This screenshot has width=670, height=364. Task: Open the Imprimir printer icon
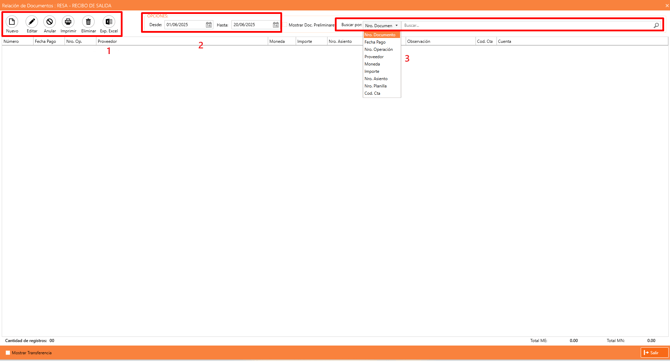[68, 22]
